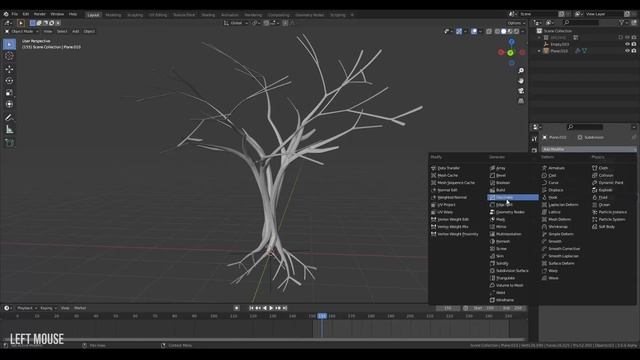Toggle render camera icon for Empty.003
The width and height of the screenshot is (640, 360).
pyautogui.click(x=634, y=44)
